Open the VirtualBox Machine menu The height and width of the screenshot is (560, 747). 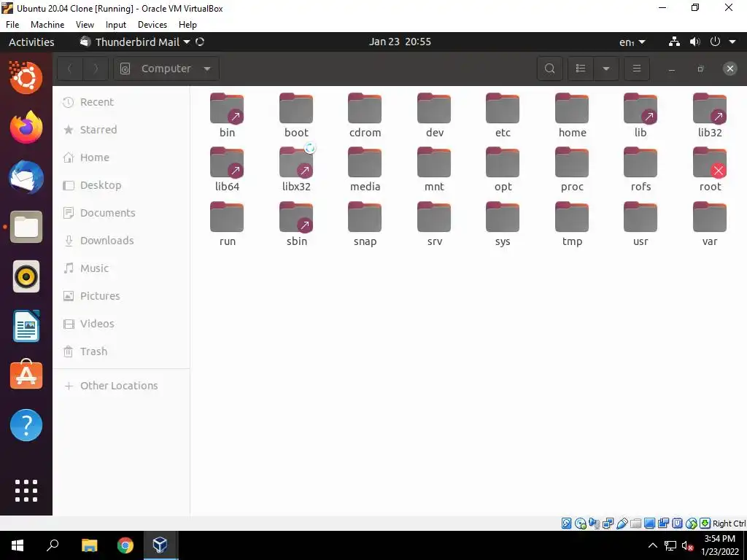[x=47, y=24]
